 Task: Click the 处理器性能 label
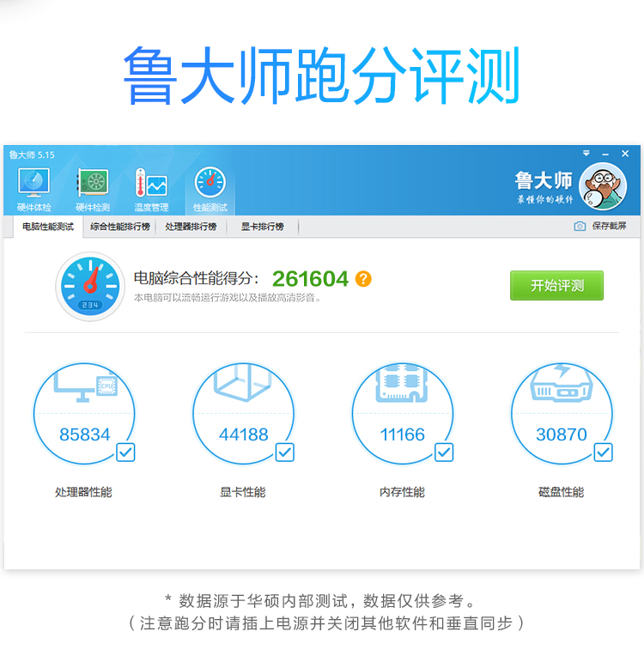tap(83, 492)
